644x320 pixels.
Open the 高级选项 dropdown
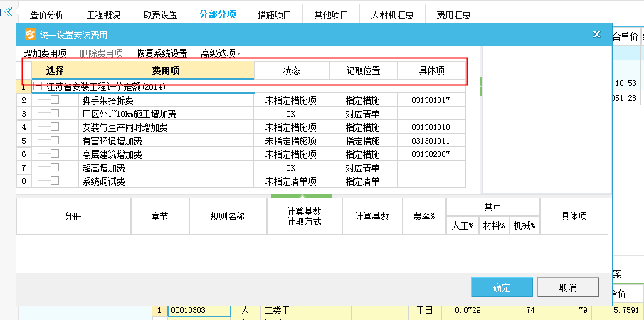click(x=221, y=53)
